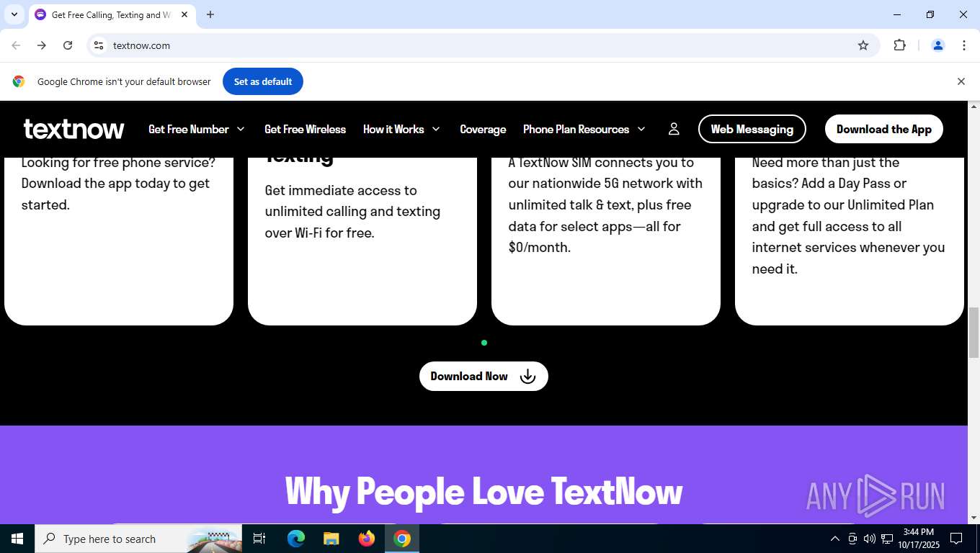Bookmark this page with the star
980x553 pixels.
(x=863, y=45)
